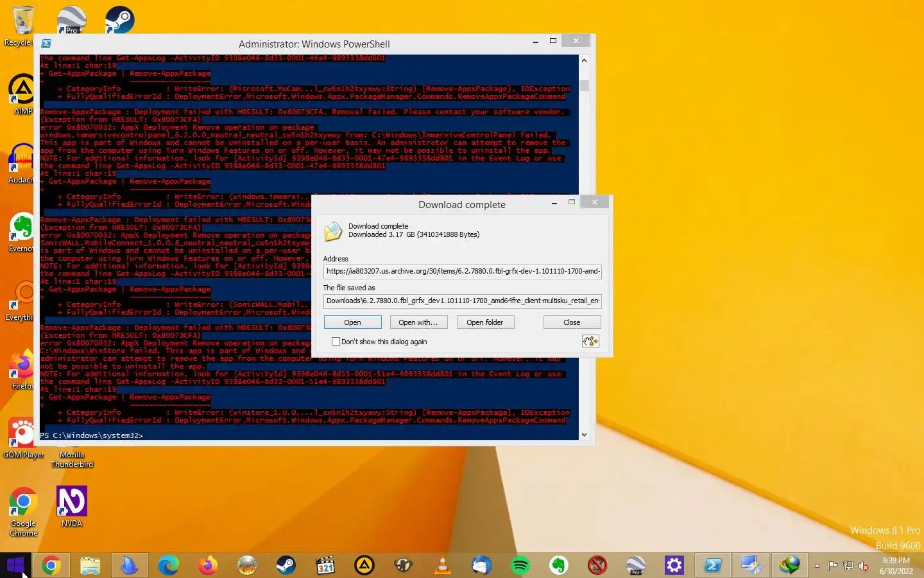Viewport: 924px width, 578px height.
Task: Select the Steam desktop shortcut
Action: (x=120, y=19)
